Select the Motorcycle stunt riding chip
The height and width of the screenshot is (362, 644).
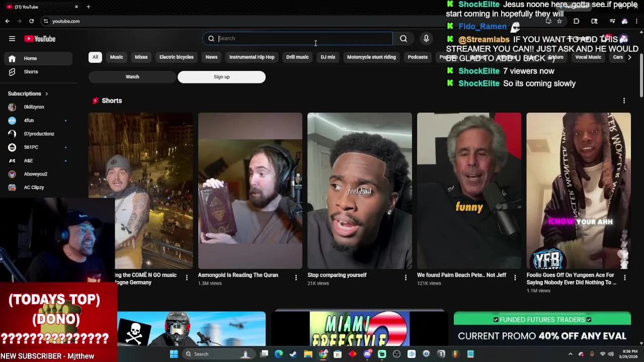pyautogui.click(x=371, y=57)
